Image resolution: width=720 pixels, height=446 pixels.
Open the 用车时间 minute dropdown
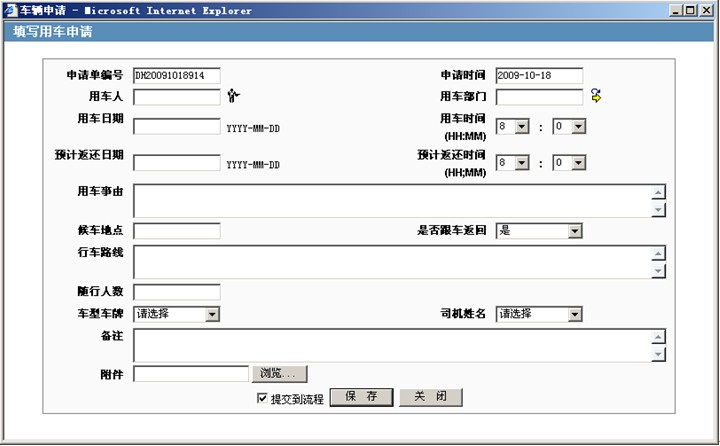pyautogui.click(x=569, y=127)
